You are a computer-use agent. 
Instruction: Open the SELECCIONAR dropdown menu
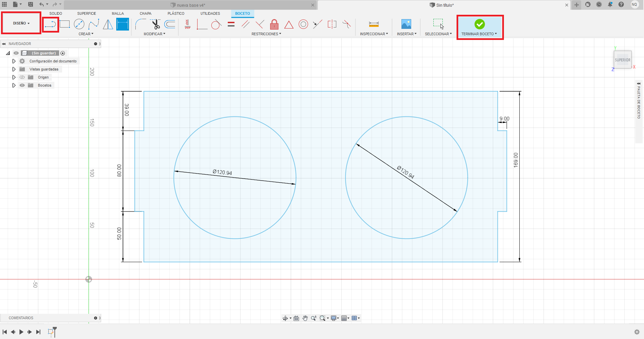pos(438,34)
